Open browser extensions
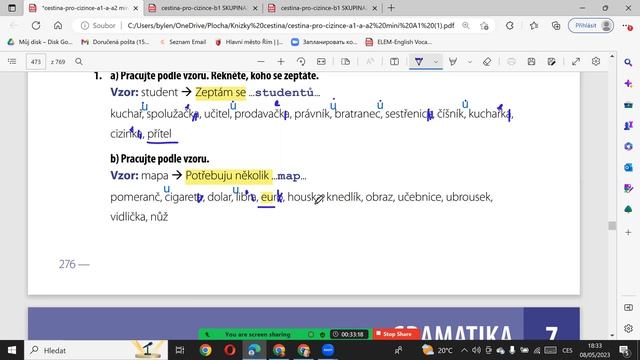This screenshot has width=640, height=360. 509,25
